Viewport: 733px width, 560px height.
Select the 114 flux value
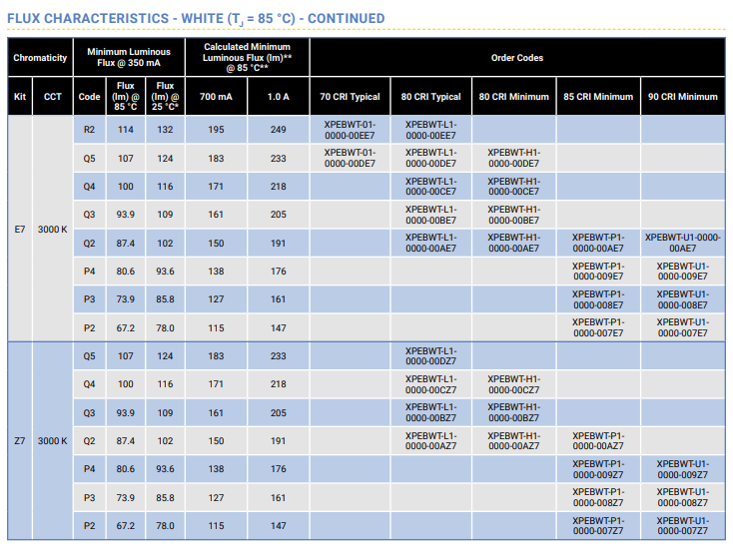pyautogui.click(x=126, y=130)
